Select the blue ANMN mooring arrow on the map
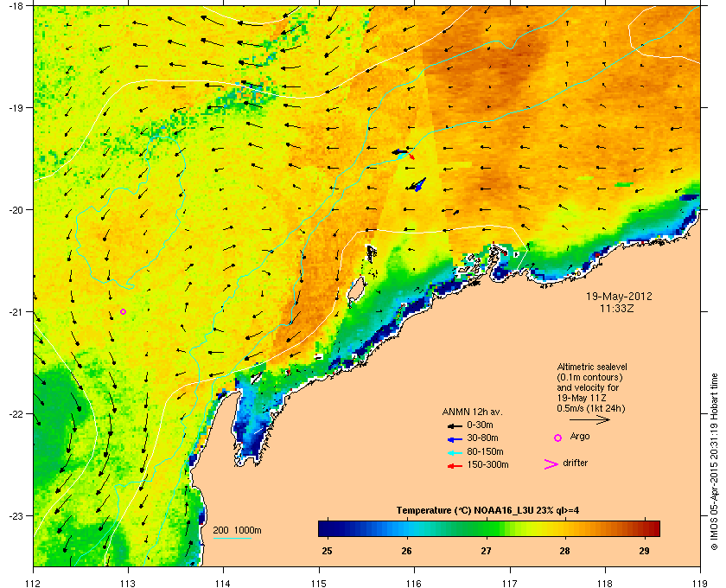Viewport: 726px width, 588px height. click(419, 184)
